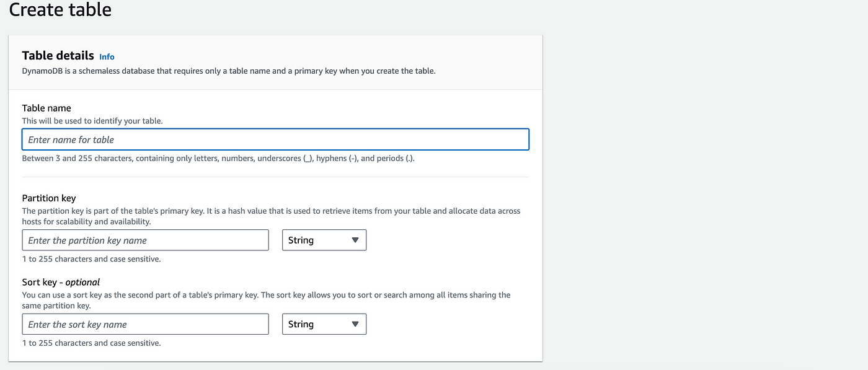Open the Table details Info link
The image size is (868, 370).
pos(107,56)
